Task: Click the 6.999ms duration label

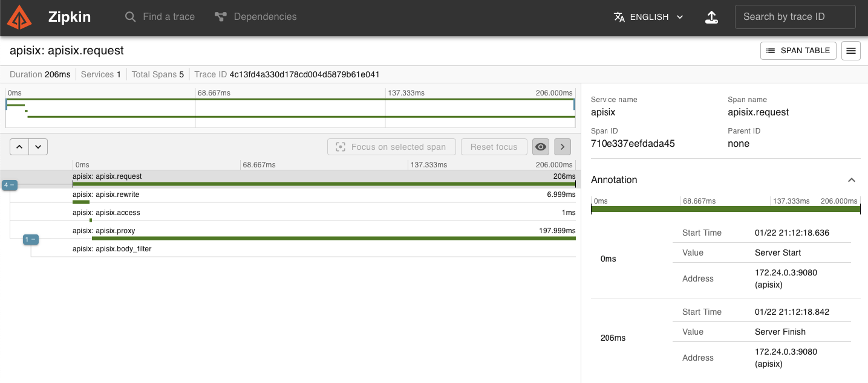Action: click(x=561, y=195)
